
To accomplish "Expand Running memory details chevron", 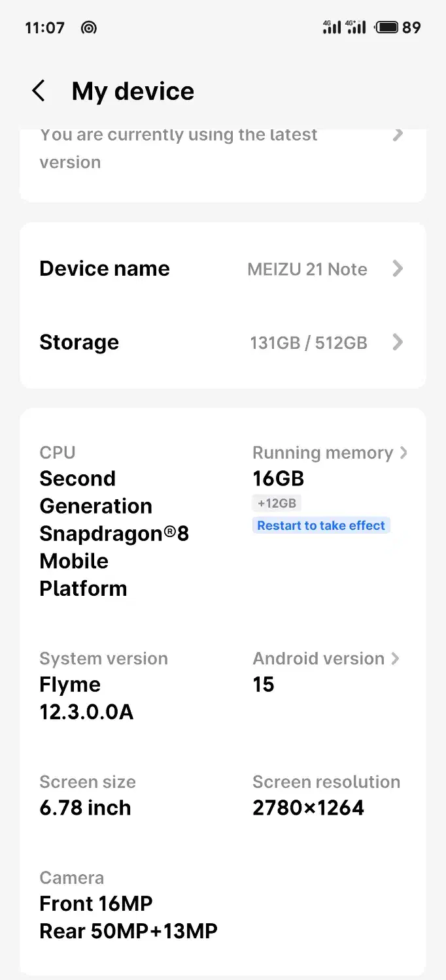I will click(403, 452).
